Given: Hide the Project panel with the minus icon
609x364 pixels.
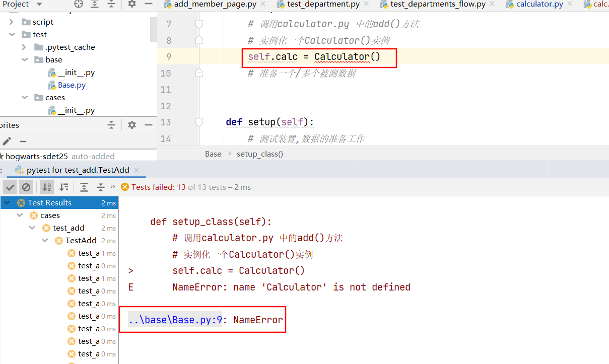Looking at the screenshot, I should (148, 4).
